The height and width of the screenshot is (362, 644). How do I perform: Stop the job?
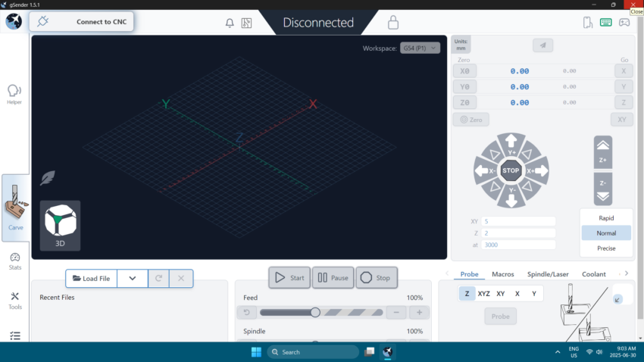point(377,278)
